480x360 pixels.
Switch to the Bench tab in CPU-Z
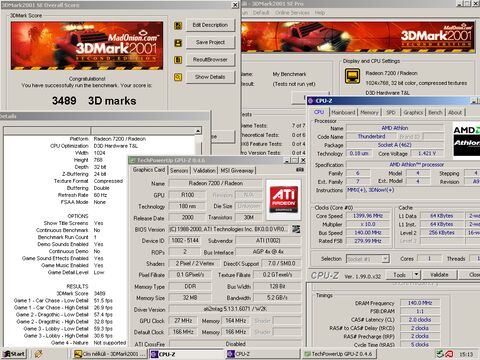435,113
